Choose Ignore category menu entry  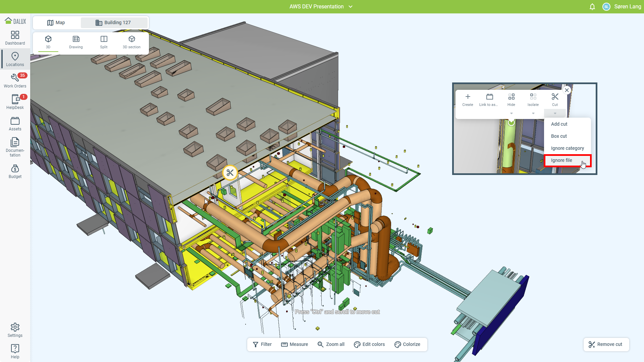(x=568, y=148)
